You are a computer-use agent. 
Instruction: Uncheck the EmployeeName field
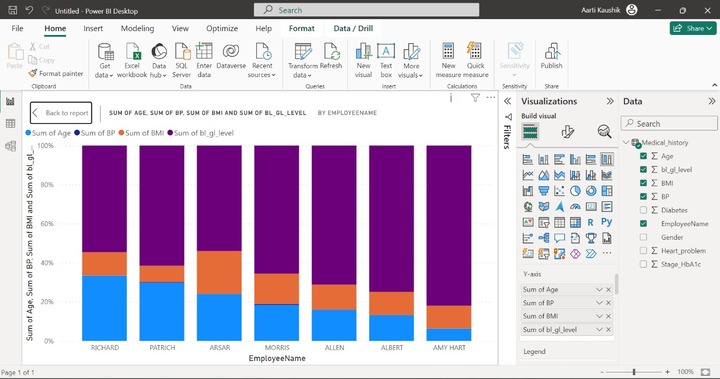[x=643, y=223]
